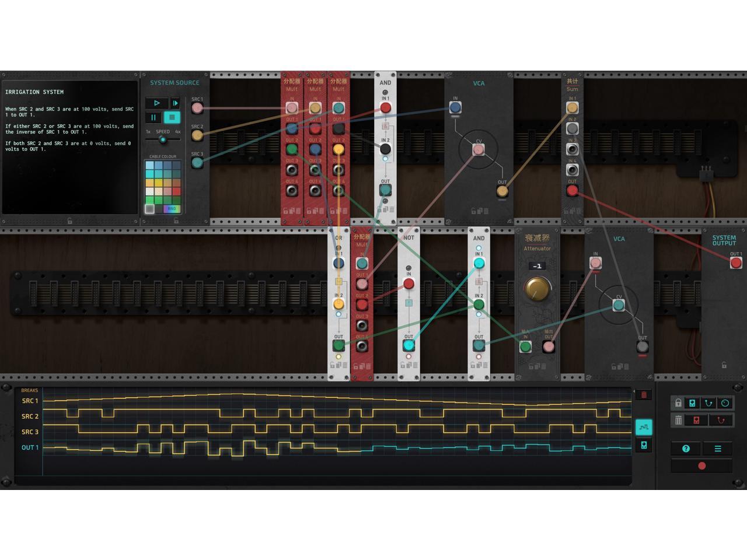The image size is (747, 560).
Task: Select the RND random cable colour
Action: (172, 208)
